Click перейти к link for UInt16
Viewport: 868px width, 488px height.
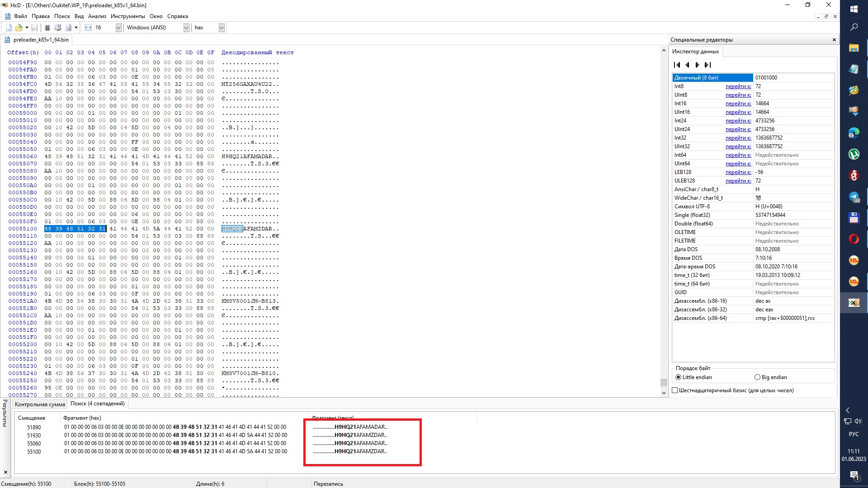coord(738,112)
